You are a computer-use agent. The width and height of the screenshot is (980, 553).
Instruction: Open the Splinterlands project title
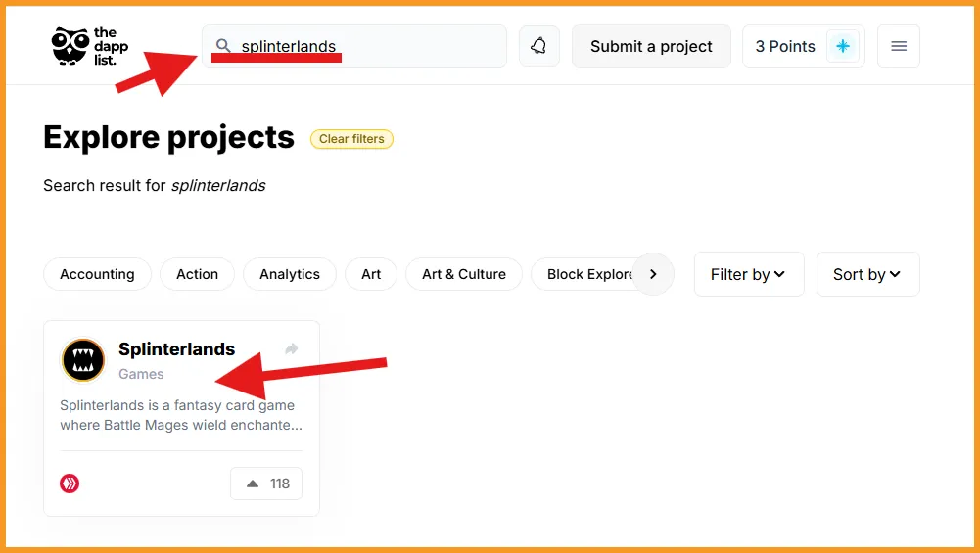pyautogui.click(x=177, y=348)
